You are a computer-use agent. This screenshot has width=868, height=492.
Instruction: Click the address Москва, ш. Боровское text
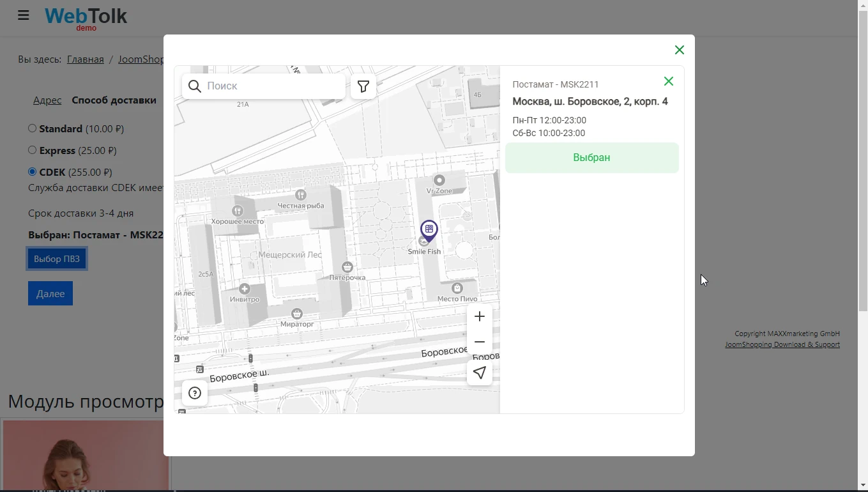click(590, 102)
